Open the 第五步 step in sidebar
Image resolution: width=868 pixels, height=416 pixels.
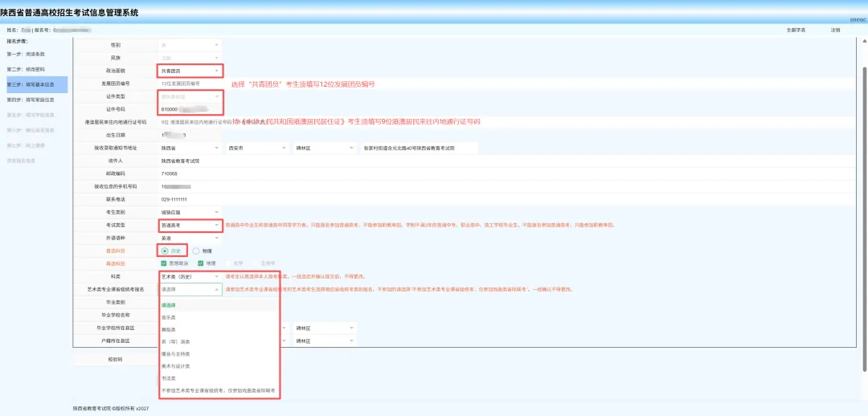click(x=31, y=115)
